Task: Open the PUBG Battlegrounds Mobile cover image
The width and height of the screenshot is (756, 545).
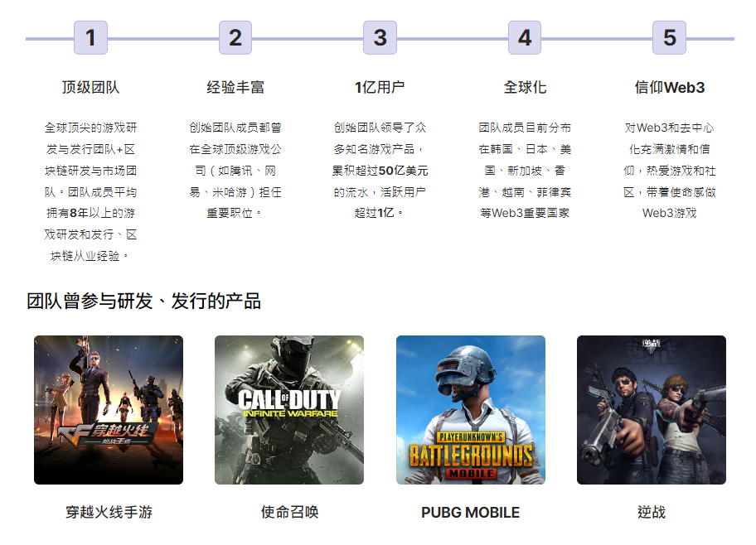Action: (x=471, y=410)
